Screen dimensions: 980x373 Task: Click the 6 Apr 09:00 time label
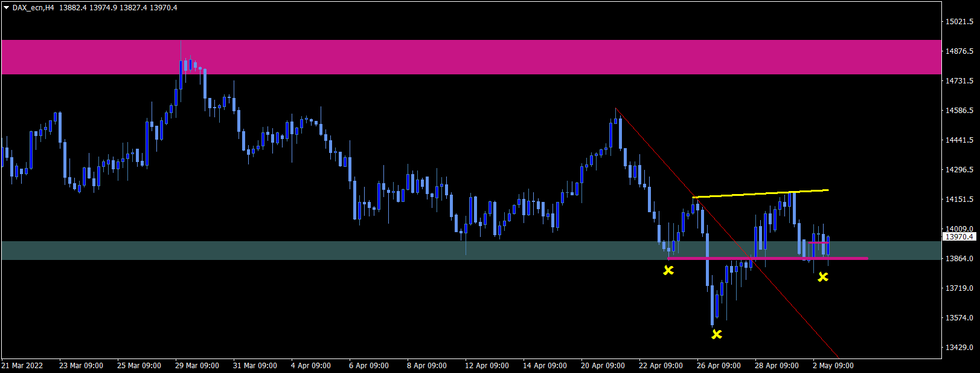coord(369,366)
